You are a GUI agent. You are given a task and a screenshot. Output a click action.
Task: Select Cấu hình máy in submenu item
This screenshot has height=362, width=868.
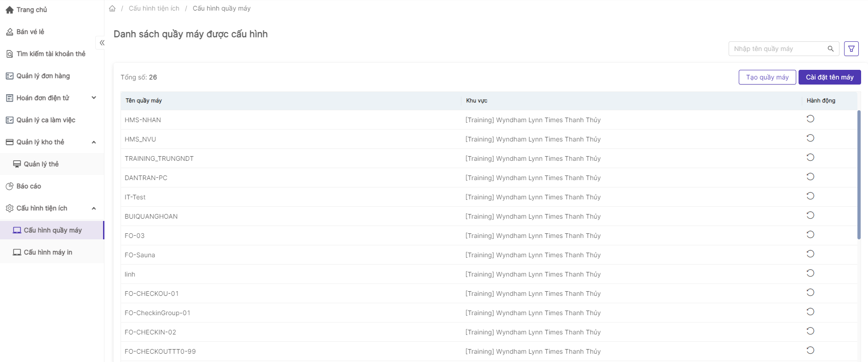point(52,252)
